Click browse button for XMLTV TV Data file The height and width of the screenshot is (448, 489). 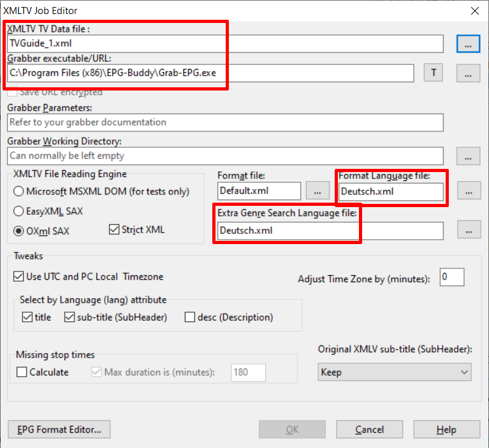467,43
